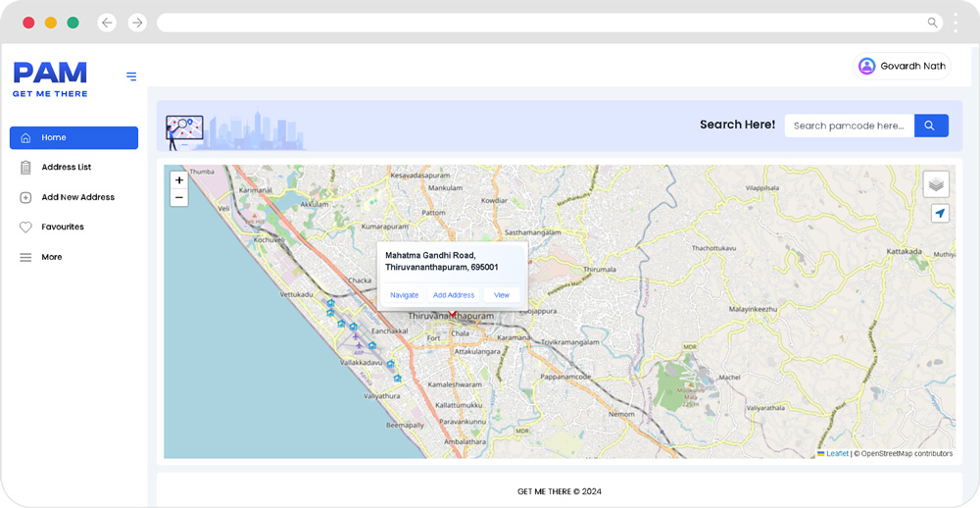
Task: Click the Sasthamangalam map label
Action: click(532, 232)
